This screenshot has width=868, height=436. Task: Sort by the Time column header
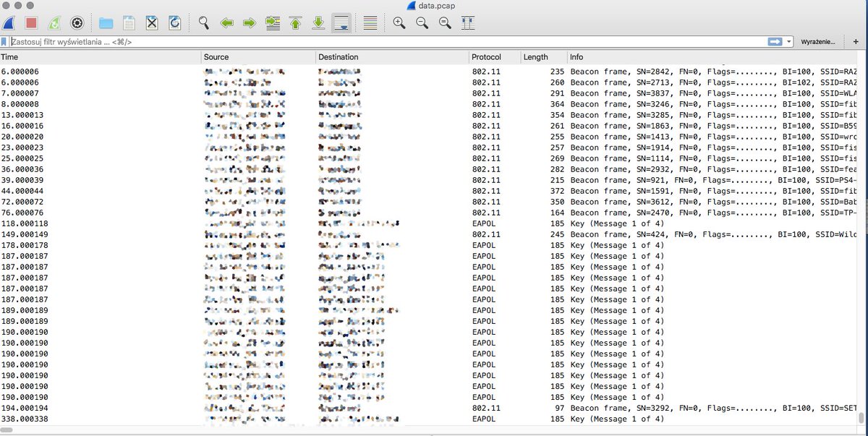tap(101, 57)
